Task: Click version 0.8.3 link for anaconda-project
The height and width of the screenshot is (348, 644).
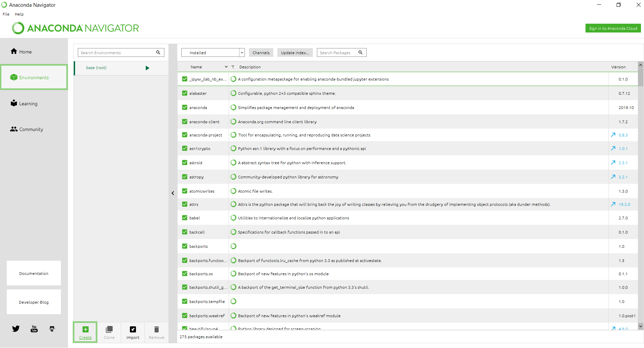Action: 623,135
